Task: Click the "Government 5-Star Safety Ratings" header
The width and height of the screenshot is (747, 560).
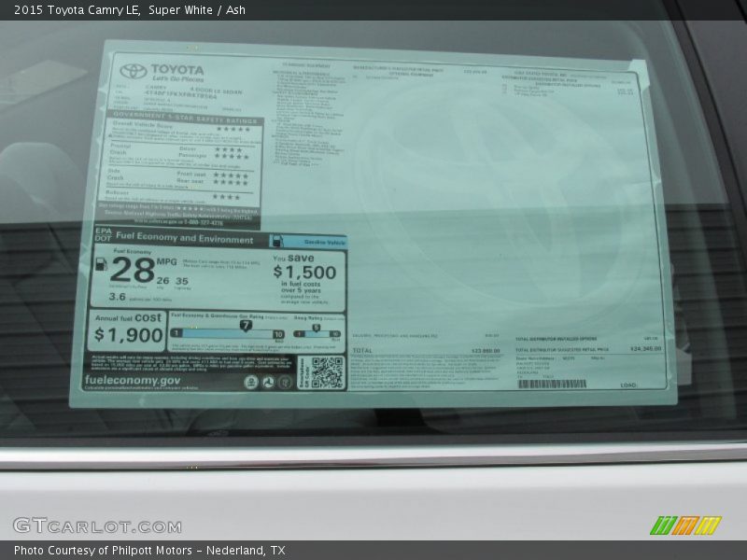Action: click(185, 118)
